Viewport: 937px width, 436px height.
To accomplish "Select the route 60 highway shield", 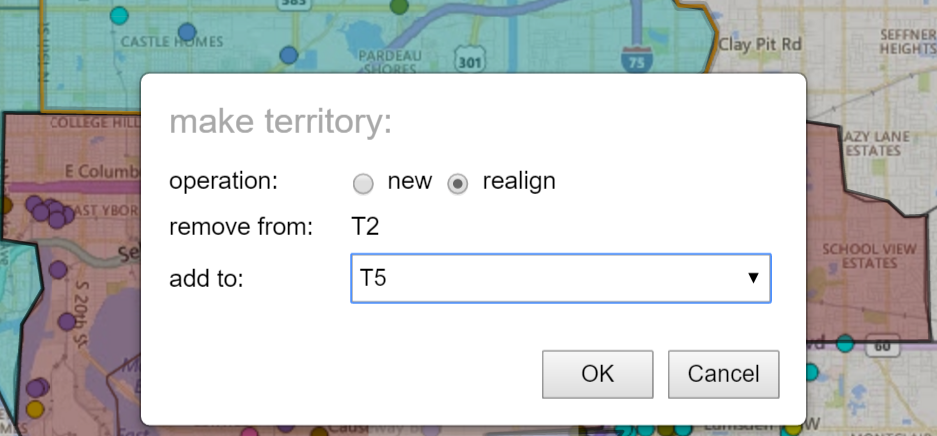I will tap(882, 345).
